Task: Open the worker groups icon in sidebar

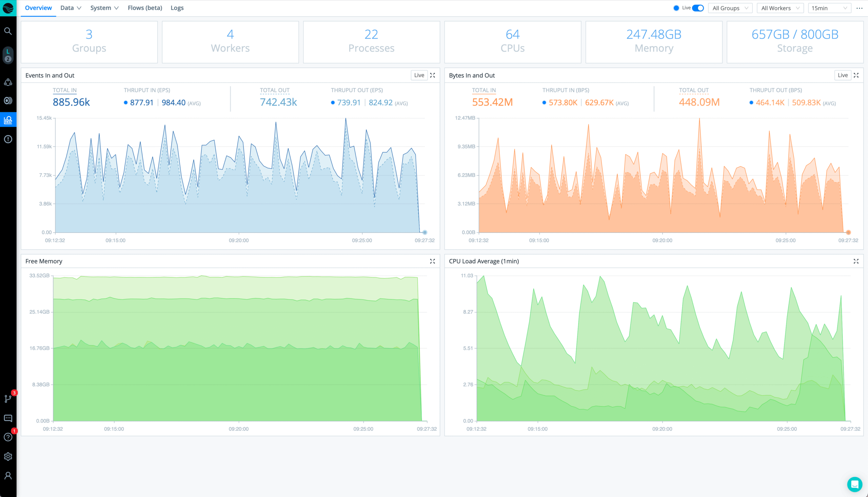Action: click(8, 82)
